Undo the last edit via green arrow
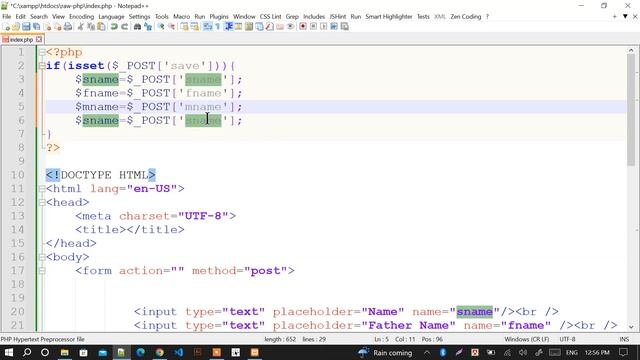 coord(114,27)
